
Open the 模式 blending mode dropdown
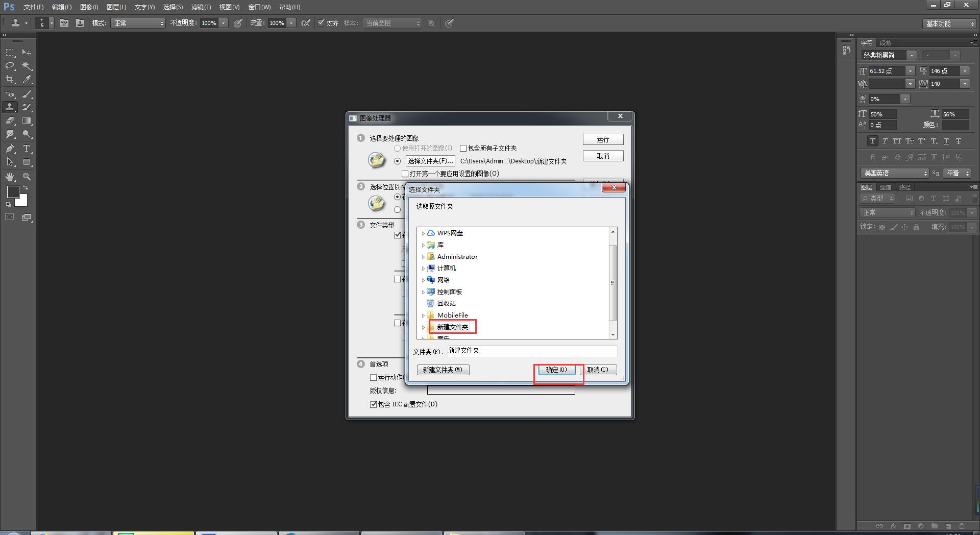pos(138,23)
